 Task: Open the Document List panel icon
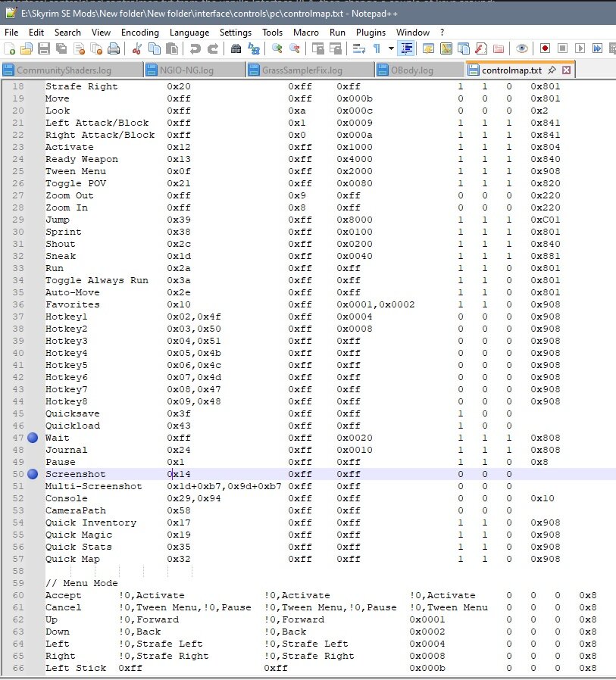463,48
